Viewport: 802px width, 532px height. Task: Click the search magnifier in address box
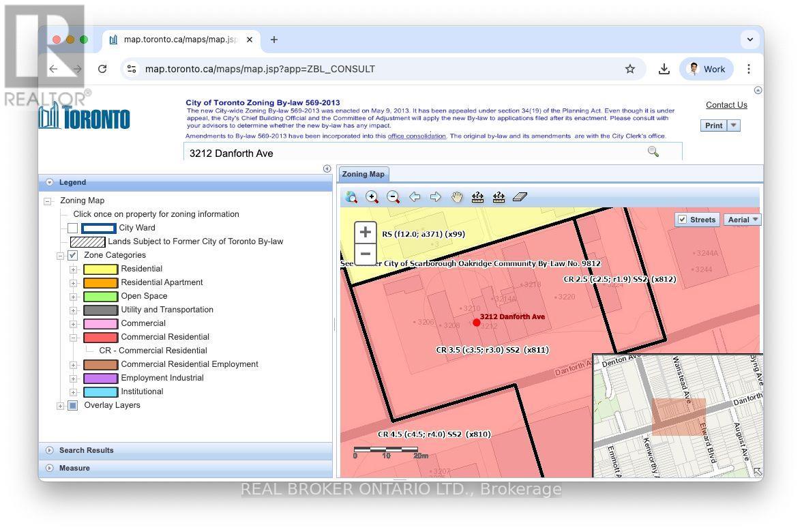click(x=653, y=151)
